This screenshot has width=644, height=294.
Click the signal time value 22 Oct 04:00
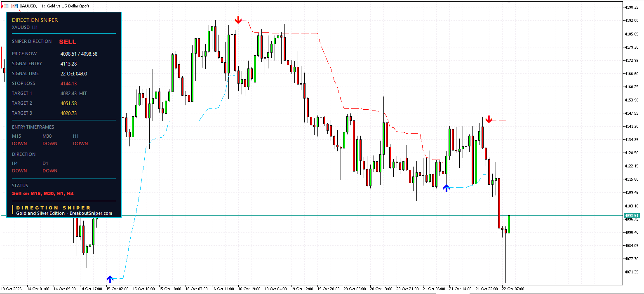pyautogui.click(x=73, y=73)
